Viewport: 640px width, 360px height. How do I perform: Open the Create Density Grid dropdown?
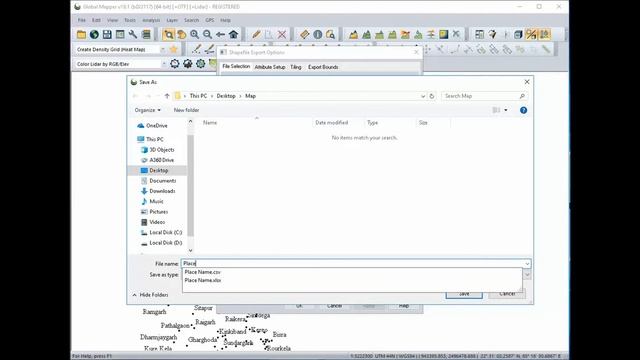tap(163, 49)
